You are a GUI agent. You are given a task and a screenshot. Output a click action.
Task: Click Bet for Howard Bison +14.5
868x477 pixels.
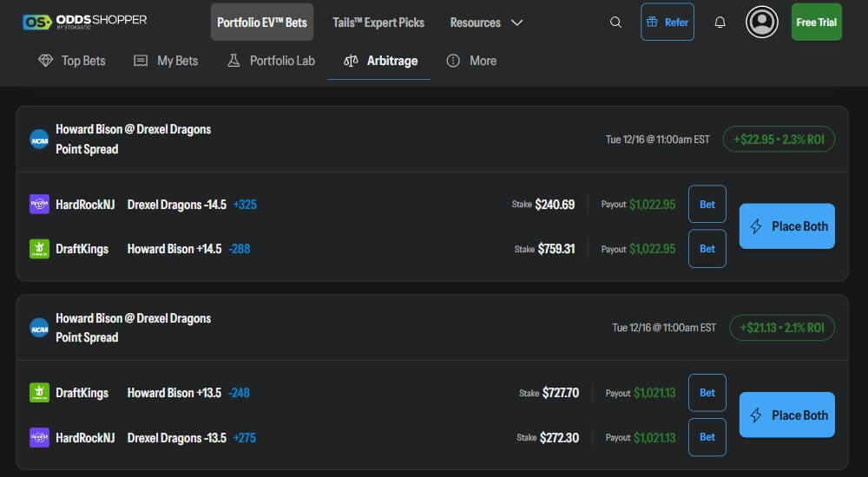pyautogui.click(x=707, y=248)
